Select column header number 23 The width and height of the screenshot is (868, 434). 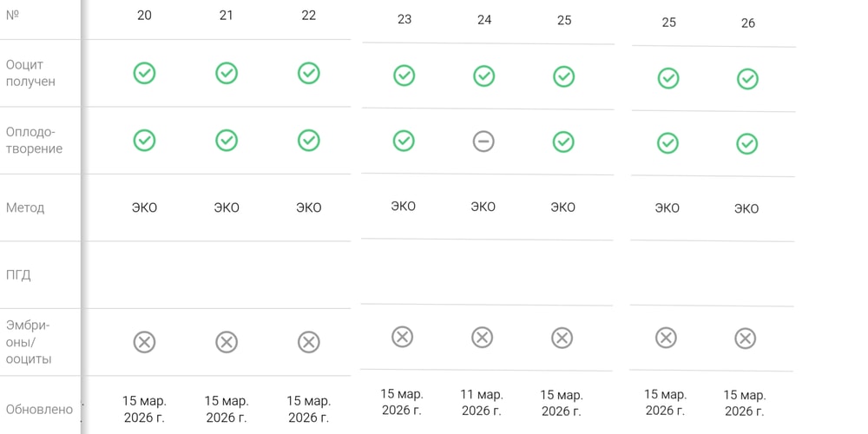pyautogui.click(x=404, y=19)
